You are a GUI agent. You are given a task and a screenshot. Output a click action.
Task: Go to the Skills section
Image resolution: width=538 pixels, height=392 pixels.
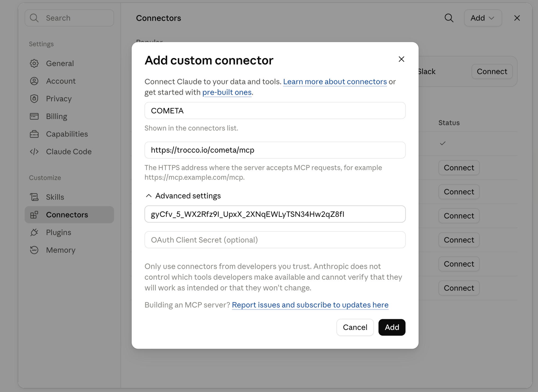point(69,197)
